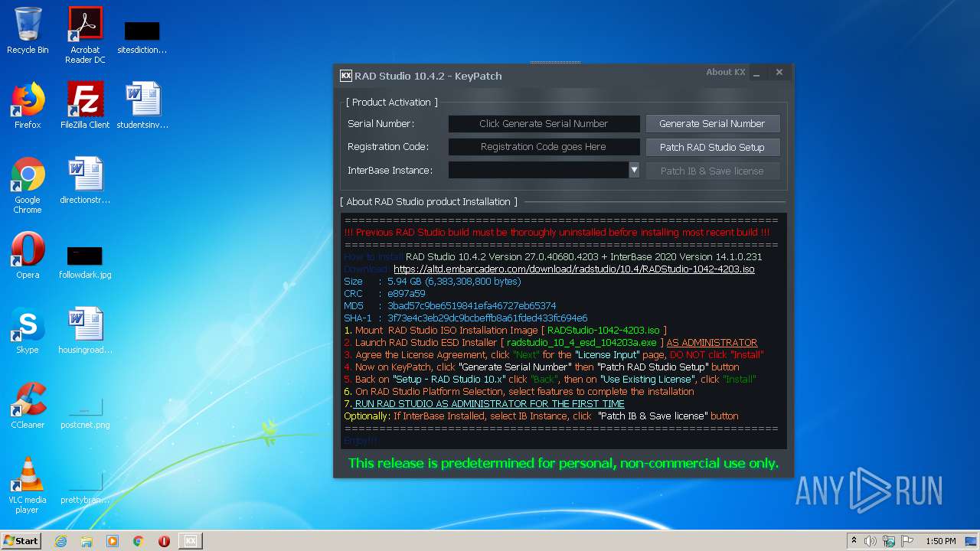Select postcnet.png image file
Screen dimensions: 980x551
85,412
